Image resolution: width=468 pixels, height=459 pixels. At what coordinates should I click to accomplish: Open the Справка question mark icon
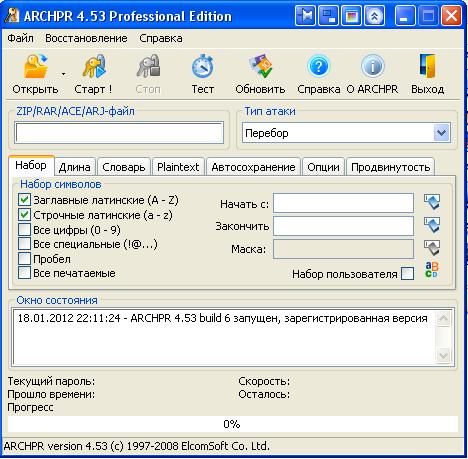(x=318, y=66)
